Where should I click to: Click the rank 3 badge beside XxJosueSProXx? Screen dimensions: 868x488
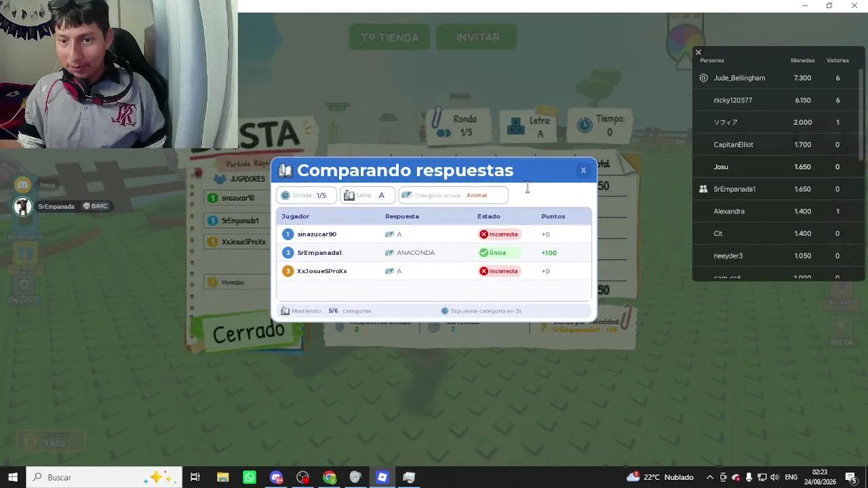pyautogui.click(x=288, y=271)
